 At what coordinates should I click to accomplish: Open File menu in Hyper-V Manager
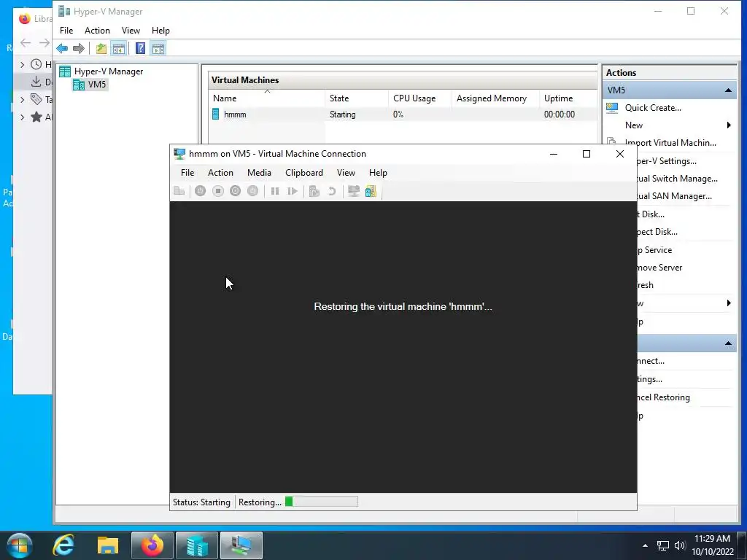[x=66, y=31]
